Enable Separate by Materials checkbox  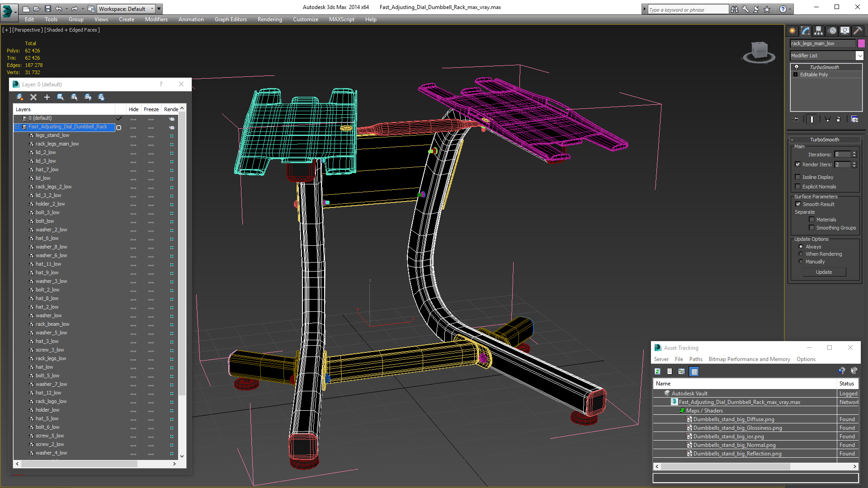(811, 220)
